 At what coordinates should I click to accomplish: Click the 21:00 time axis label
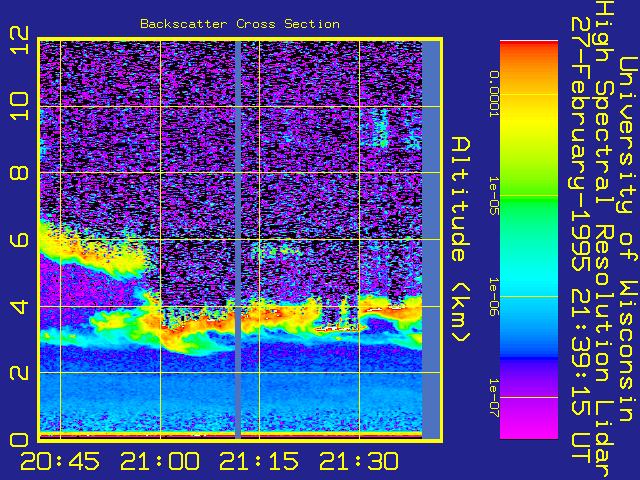coord(160,461)
